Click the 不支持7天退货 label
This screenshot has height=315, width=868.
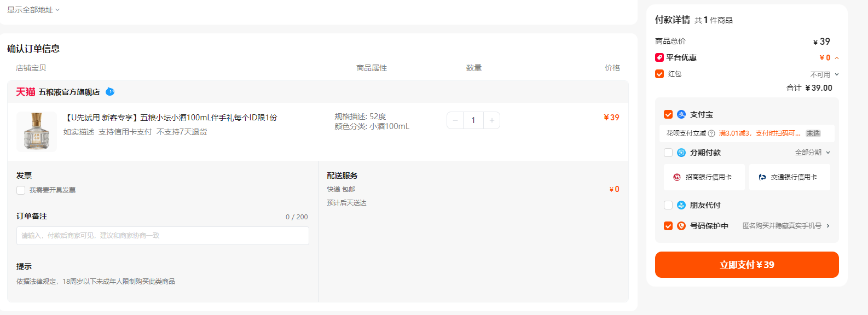pyautogui.click(x=182, y=132)
